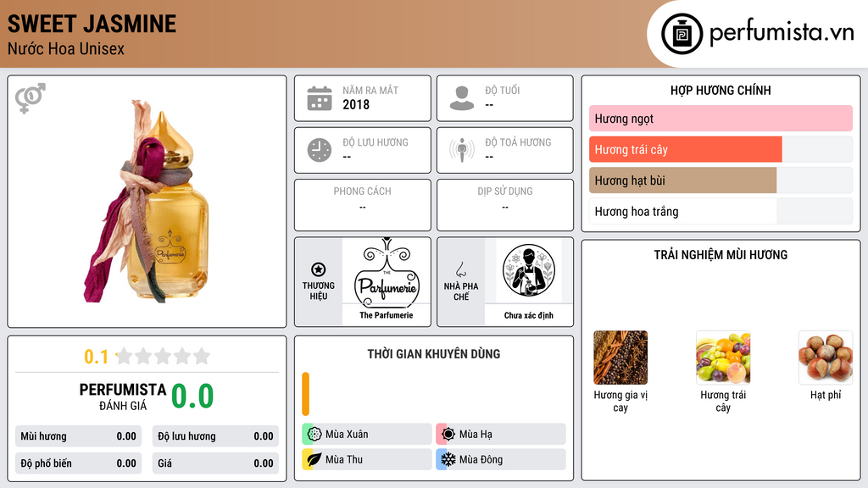This screenshot has width=868, height=488.
Task: Click the Mùa Đông season label
Action: 481,459
